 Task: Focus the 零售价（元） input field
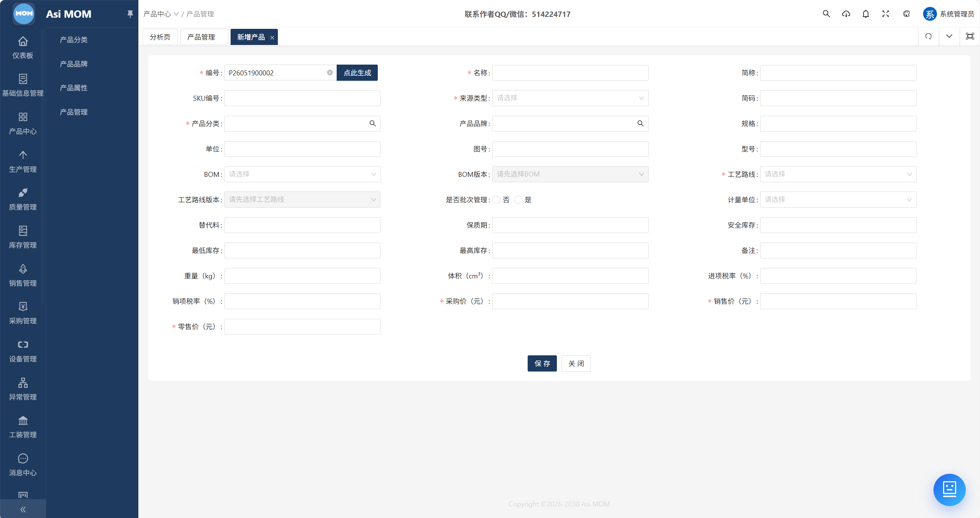302,326
